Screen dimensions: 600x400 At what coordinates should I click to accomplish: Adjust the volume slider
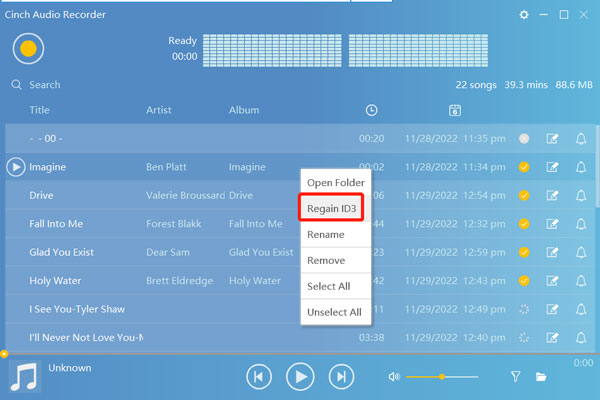click(442, 377)
